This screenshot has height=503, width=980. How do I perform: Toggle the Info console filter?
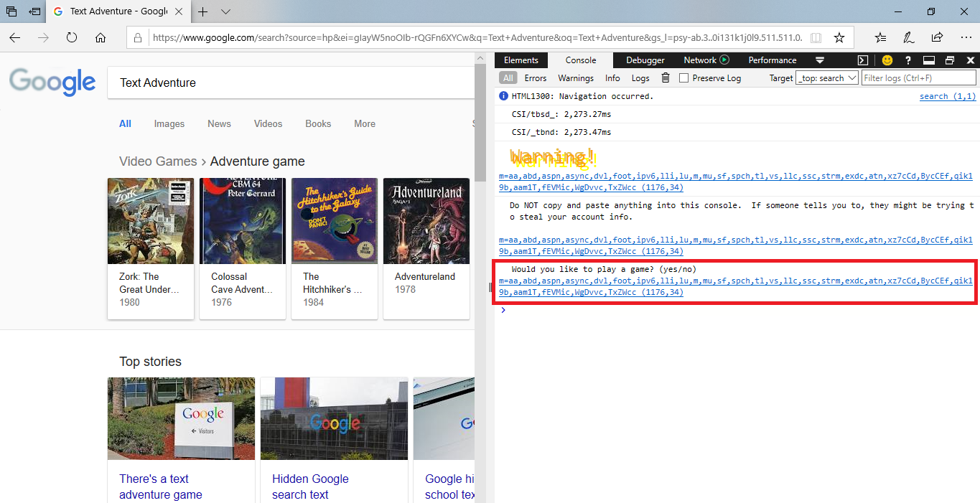[x=612, y=78]
